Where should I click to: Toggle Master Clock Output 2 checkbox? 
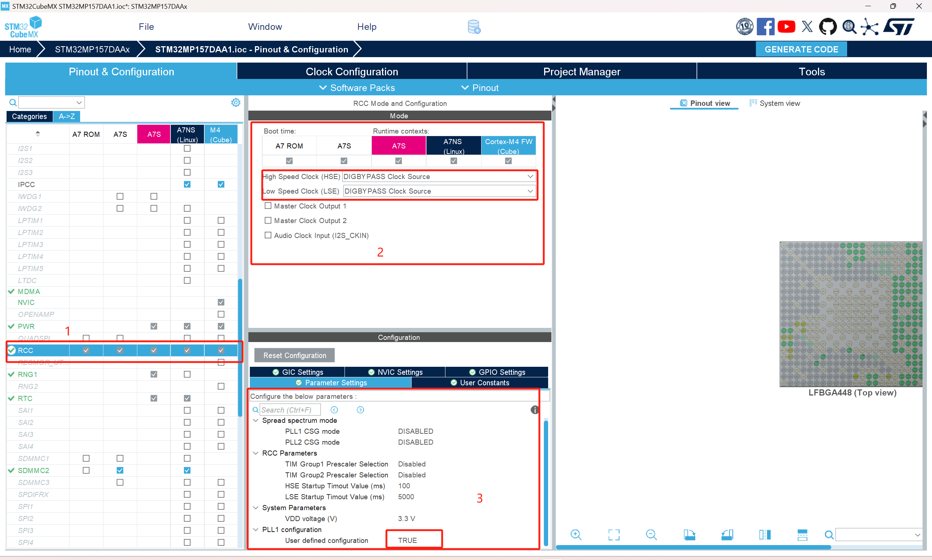point(268,221)
